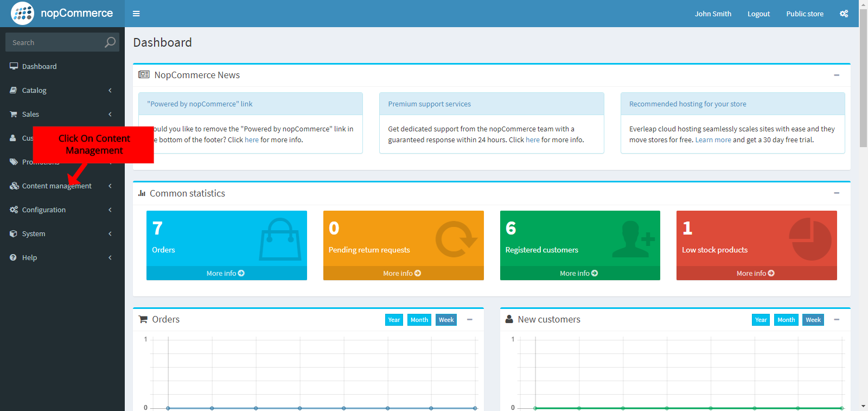Click the NopCommerce News newspaper icon

pyautogui.click(x=144, y=74)
